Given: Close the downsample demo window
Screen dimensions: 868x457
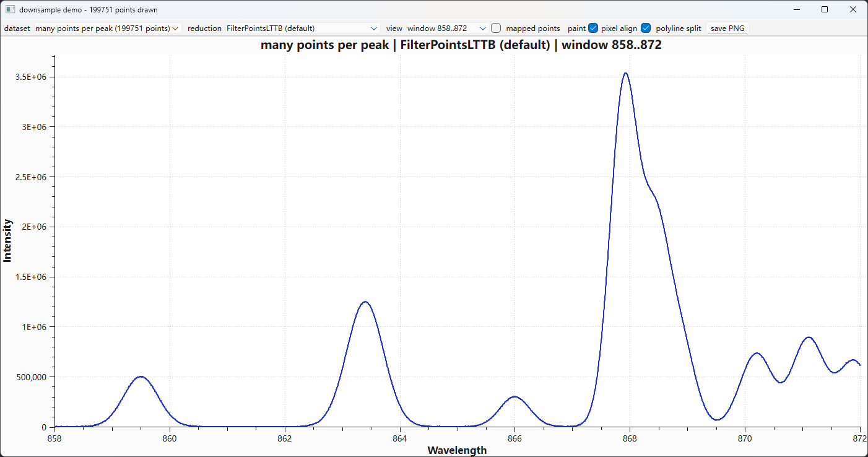Looking at the screenshot, I should 853,9.
